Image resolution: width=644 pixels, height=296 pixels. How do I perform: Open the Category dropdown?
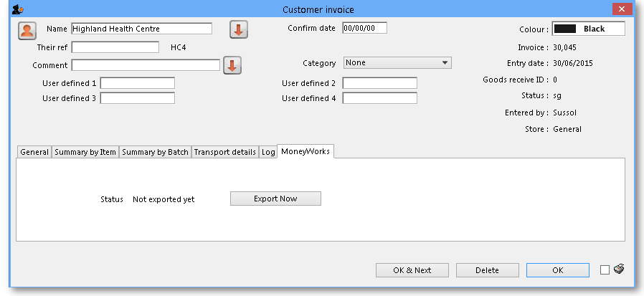click(x=397, y=63)
